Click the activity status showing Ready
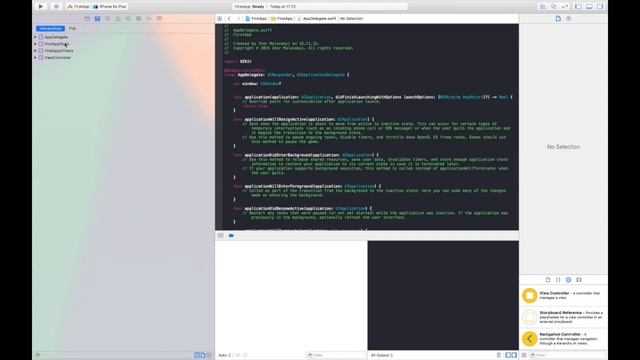The width and height of the screenshot is (640, 360). [x=320, y=7]
